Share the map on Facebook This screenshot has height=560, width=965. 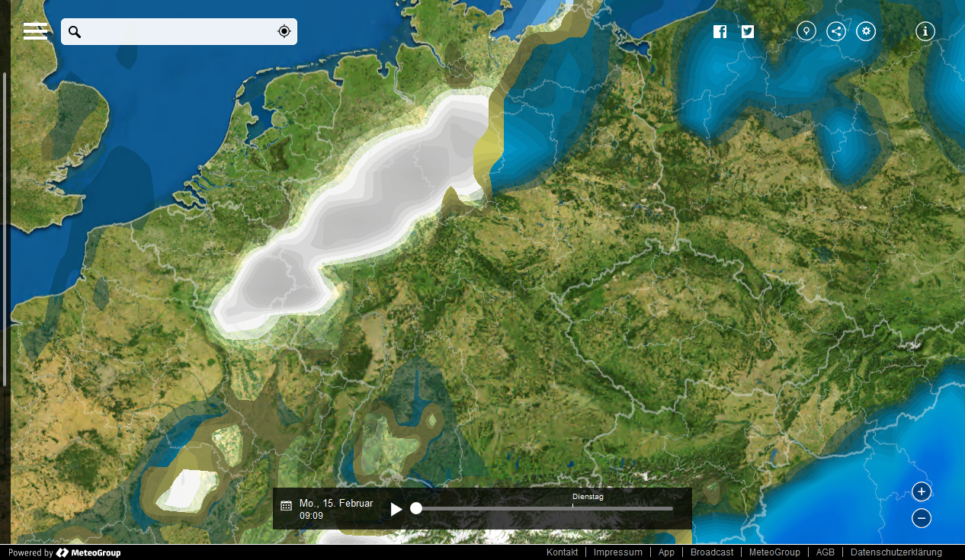[720, 31]
